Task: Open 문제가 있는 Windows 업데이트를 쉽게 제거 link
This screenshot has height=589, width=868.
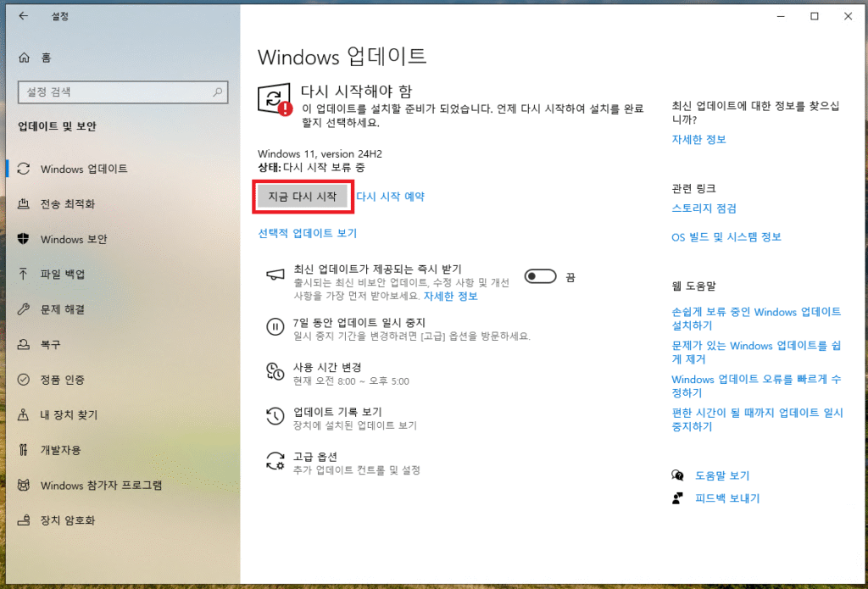Action: click(756, 353)
